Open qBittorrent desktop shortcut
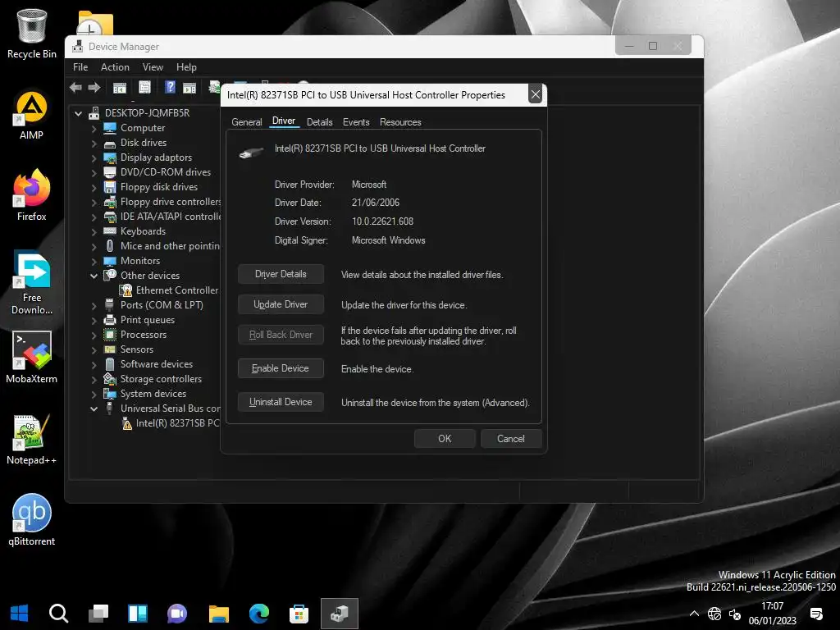The height and width of the screenshot is (630, 840). pos(32,519)
